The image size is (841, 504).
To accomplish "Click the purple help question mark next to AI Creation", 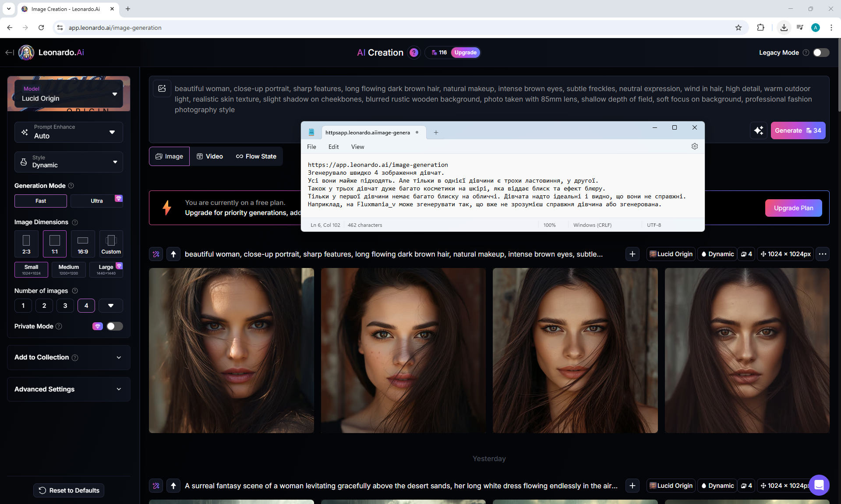I will (x=413, y=53).
